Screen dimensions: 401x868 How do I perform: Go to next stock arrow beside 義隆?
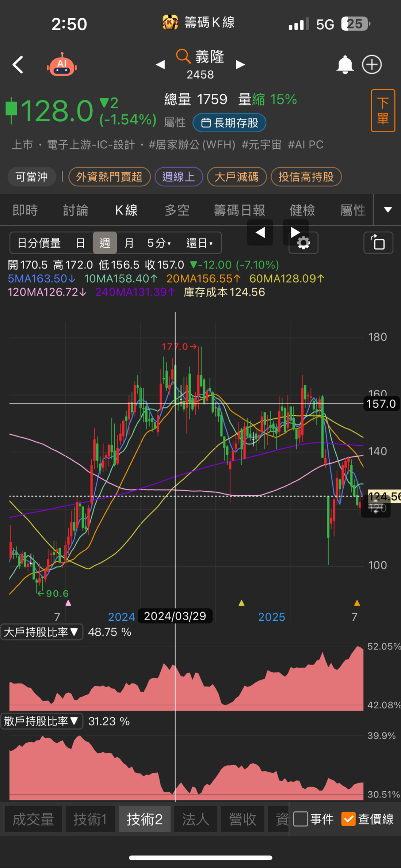click(240, 65)
